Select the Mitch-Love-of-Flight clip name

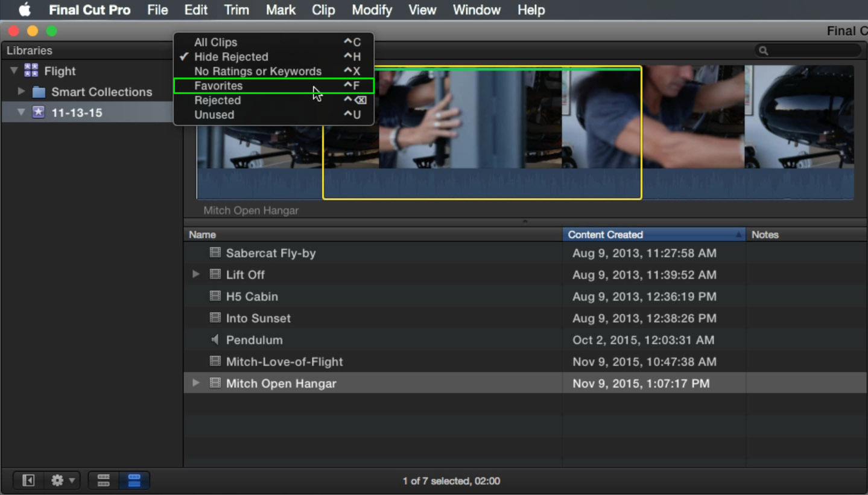click(284, 362)
